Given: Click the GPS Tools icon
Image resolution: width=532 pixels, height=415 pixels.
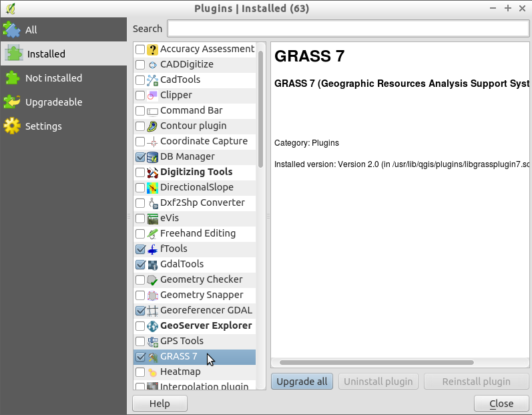Looking at the screenshot, I should (x=153, y=341).
